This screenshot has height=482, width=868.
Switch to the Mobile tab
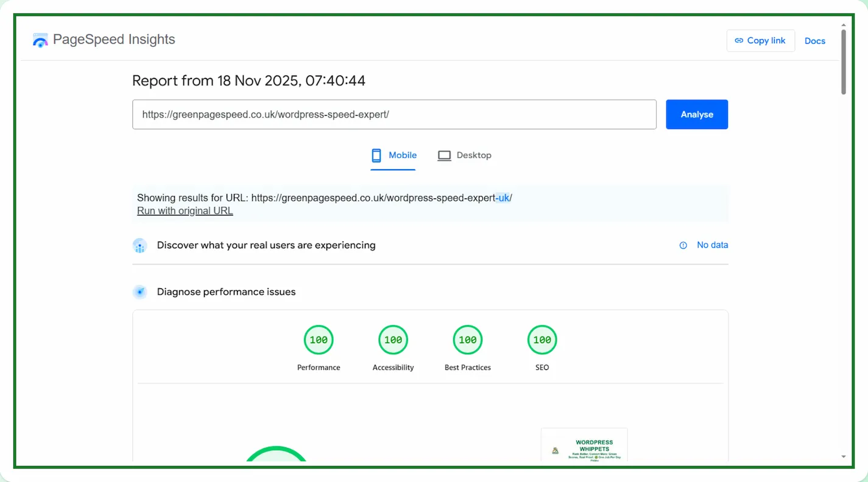(x=393, y=155)
